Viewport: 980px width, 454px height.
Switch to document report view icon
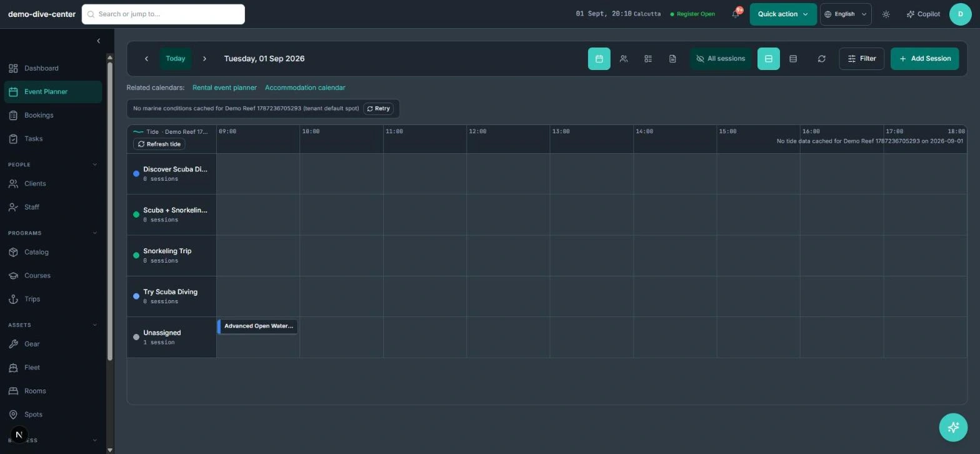point(672,59)
